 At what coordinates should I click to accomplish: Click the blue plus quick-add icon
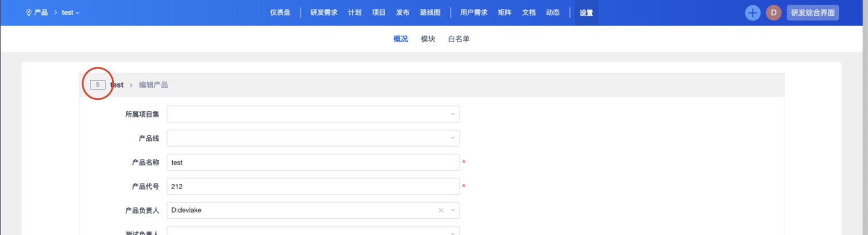click(x=752, y=13)
